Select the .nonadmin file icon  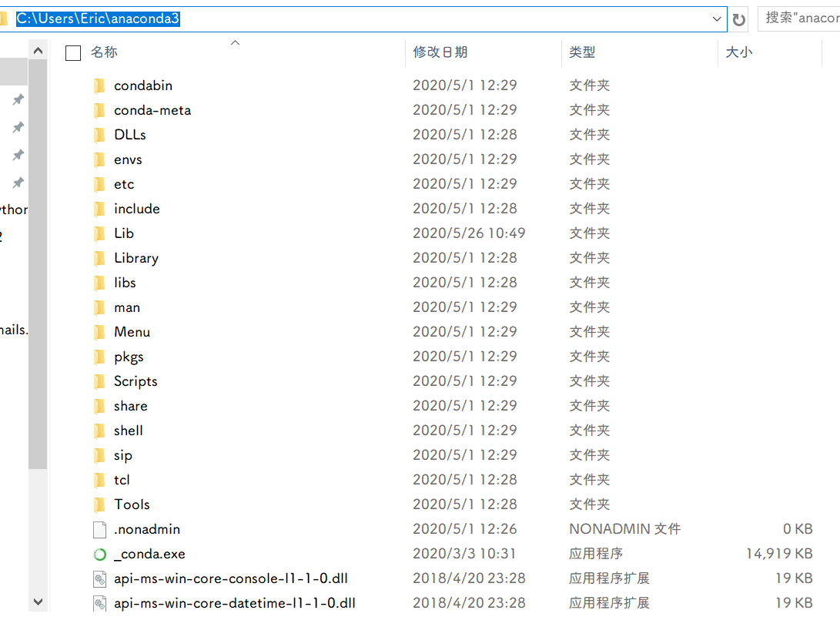point(99,529)
